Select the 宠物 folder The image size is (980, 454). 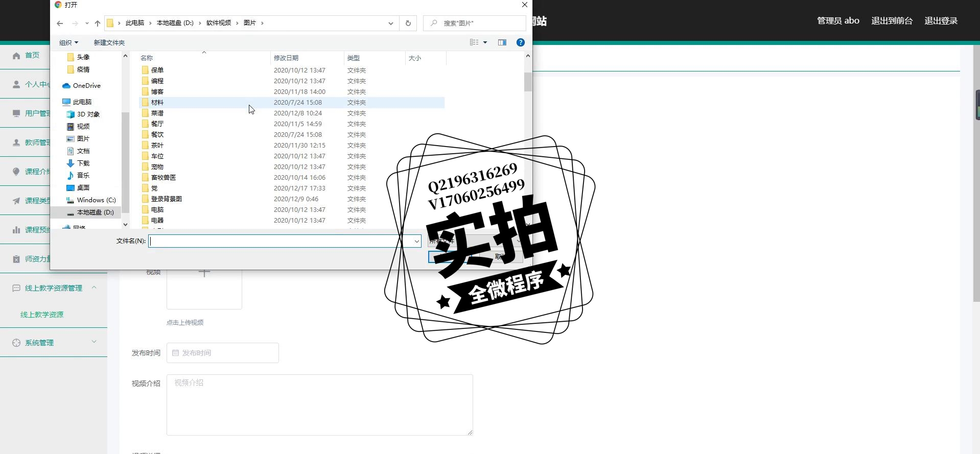[x=292, y=167]
